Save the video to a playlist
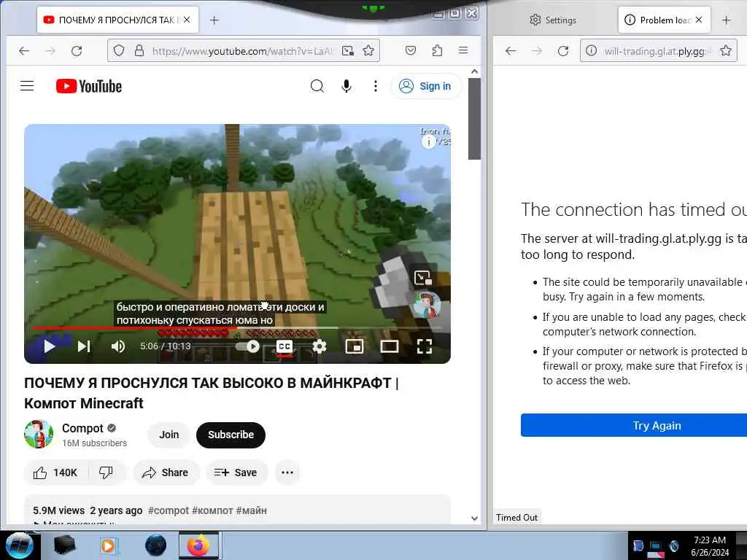Viewport: 747px width, 560px height. pyautogui.click(x=236, y=472)
